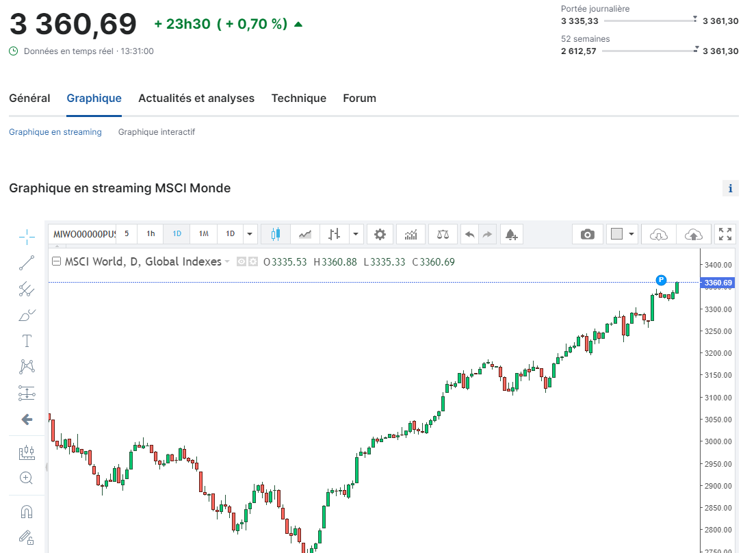
Task: Switch to the Technique tab
Action: click(298, 99)
